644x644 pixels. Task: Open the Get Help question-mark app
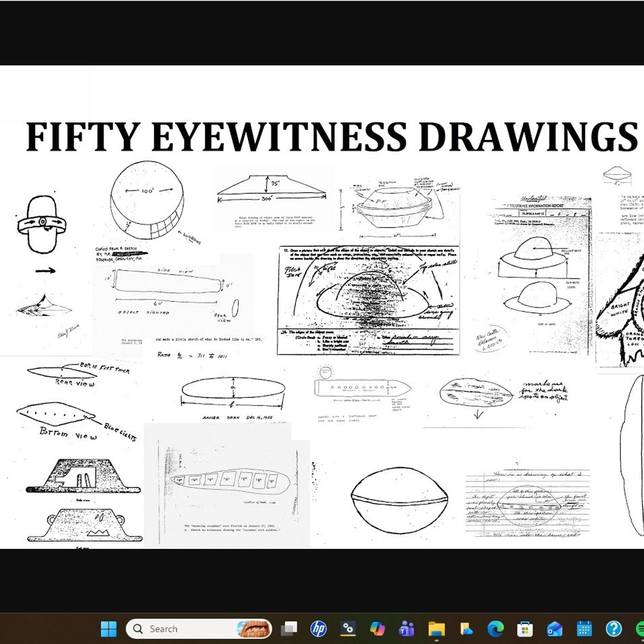[x=614, y=628]
